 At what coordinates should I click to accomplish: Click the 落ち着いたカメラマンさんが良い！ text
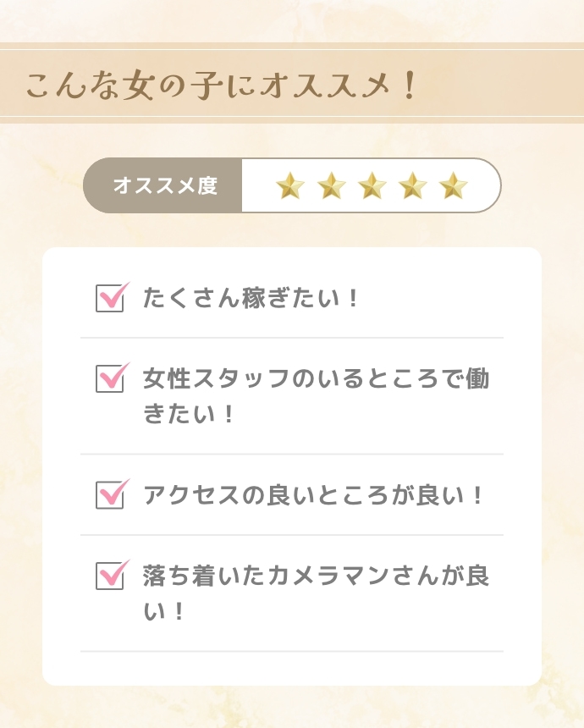[x=315, y=593]
